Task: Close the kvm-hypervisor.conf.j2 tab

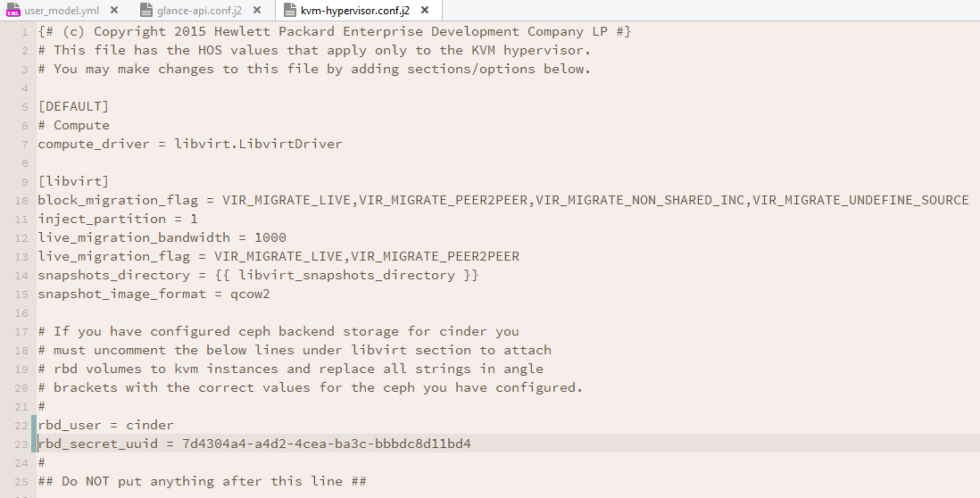Action: click(425, 11)
